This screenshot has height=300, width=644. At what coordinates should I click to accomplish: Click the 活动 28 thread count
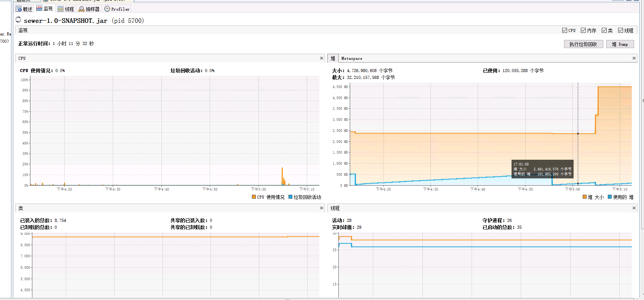(349, 220)
